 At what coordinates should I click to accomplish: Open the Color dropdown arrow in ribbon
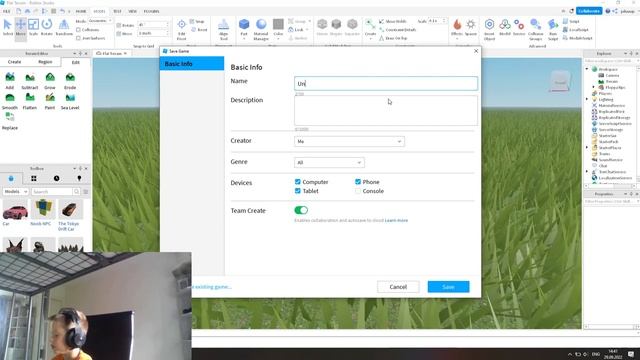[x=278, y=39]
